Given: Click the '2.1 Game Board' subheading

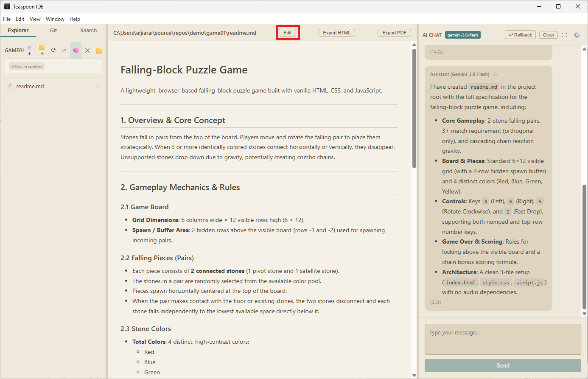Looking at the screenshot, I should tap(144, 207).
